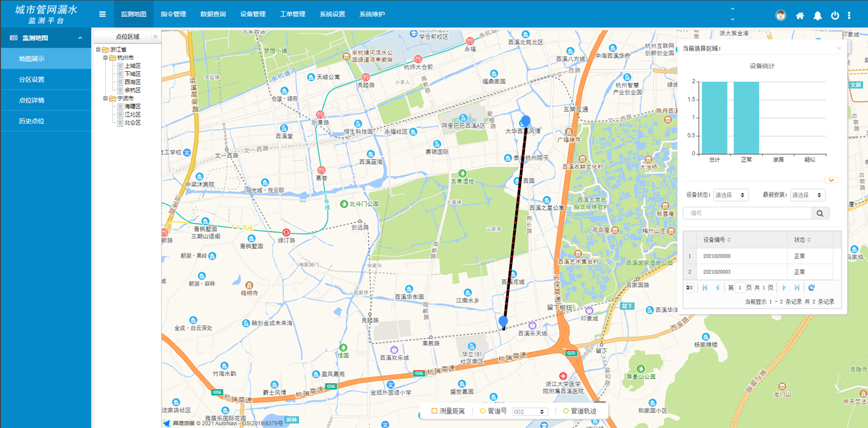Open the 工单管理 top menu
This screenshot has height=428, width=868.
pos(292,15)
